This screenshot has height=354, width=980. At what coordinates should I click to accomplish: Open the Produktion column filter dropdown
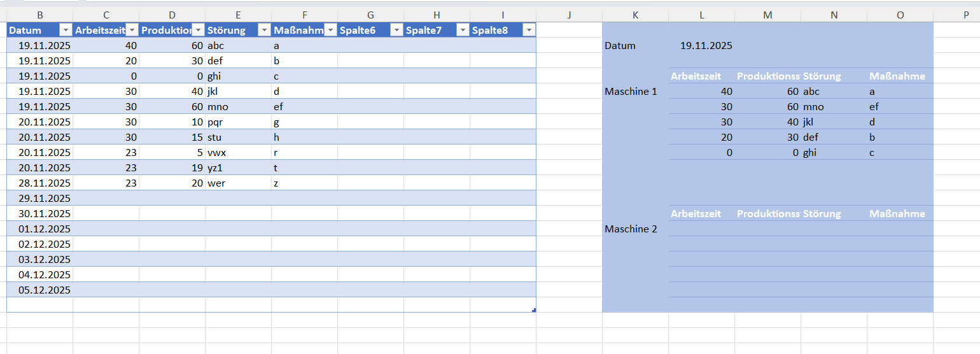197,30
